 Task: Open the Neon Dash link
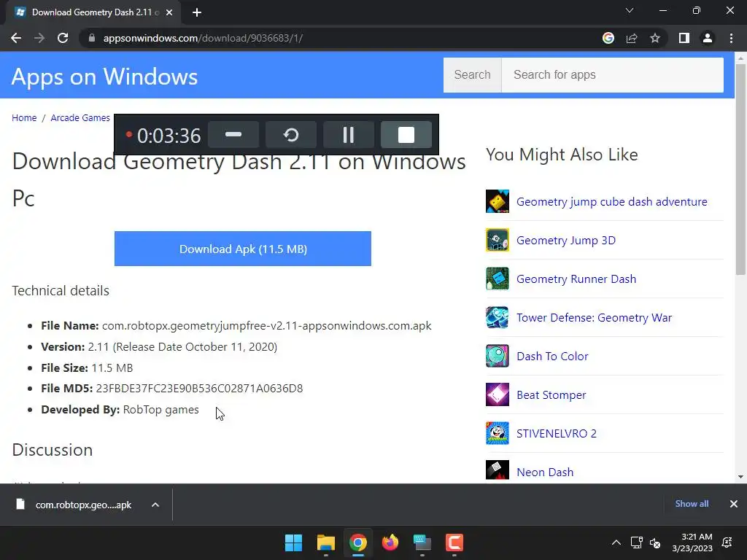click(x=545, y=472)
